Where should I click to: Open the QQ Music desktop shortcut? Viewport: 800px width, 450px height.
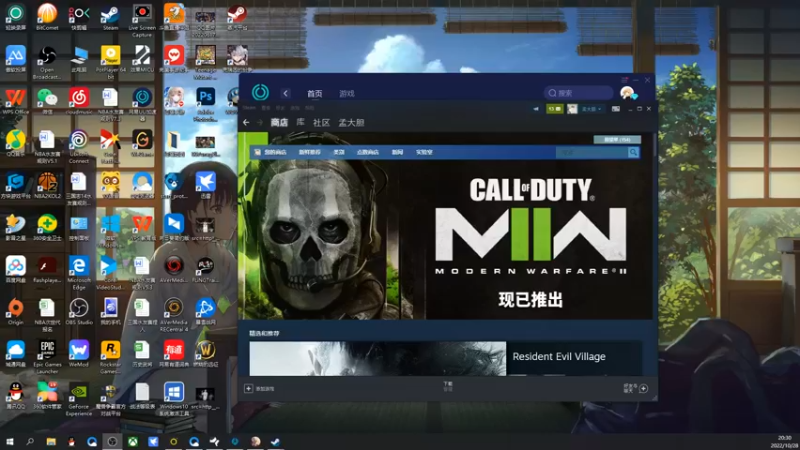click(15, 143)
